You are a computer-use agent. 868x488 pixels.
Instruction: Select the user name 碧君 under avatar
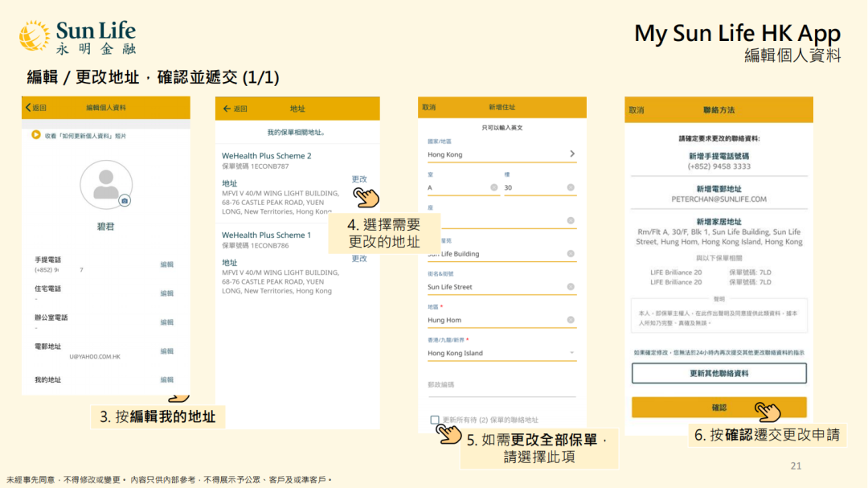(106, 227)
